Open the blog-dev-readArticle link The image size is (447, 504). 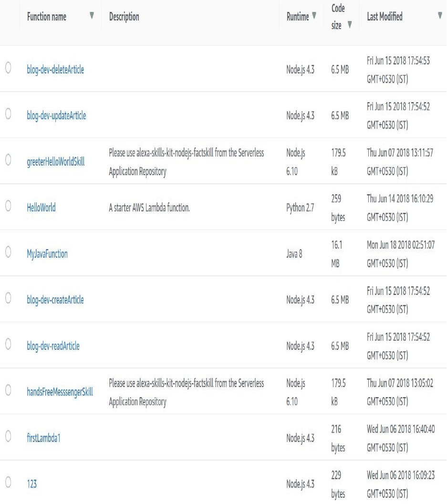(x=53, y=346)
